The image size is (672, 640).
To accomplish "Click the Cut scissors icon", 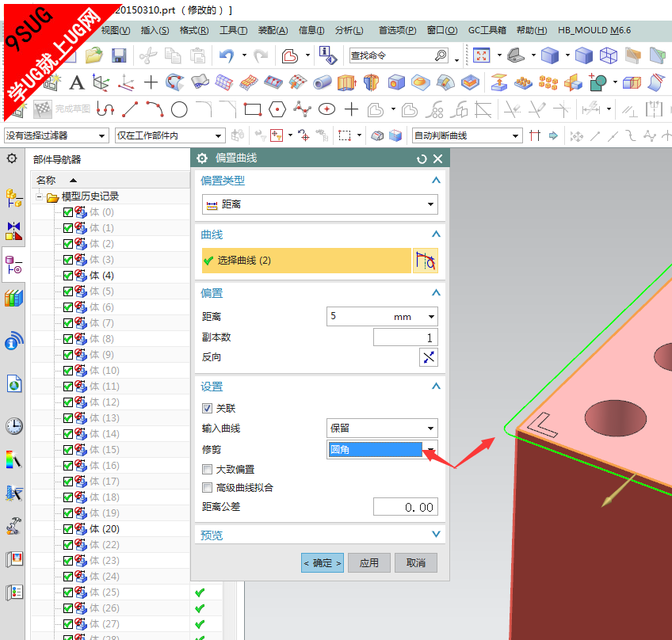I will [x=148, y=55].
